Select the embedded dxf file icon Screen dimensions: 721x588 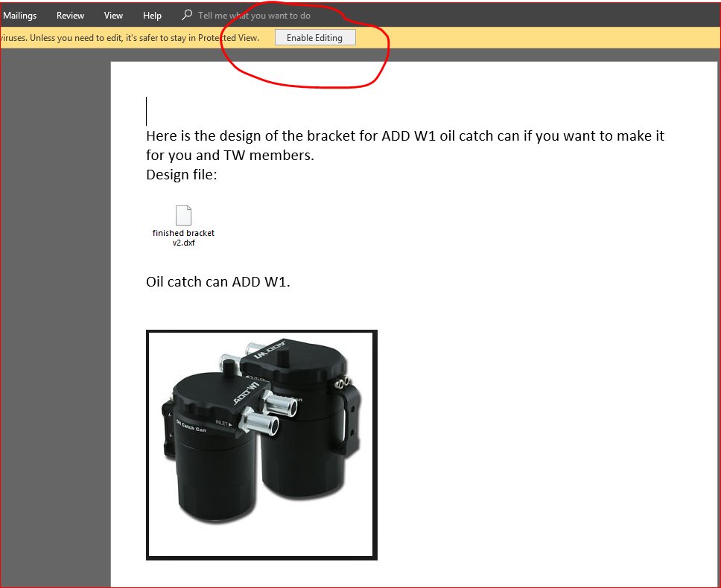(183, 215)
